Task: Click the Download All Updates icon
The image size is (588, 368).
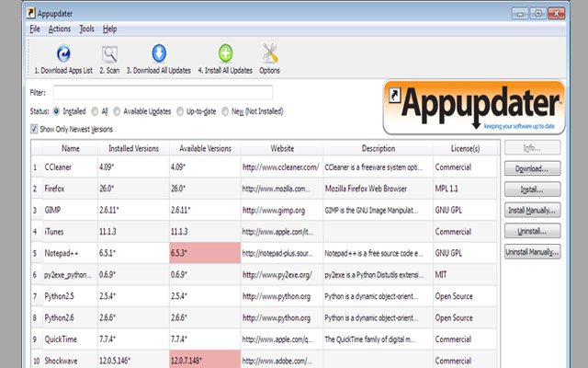Action: coord(158,53)
